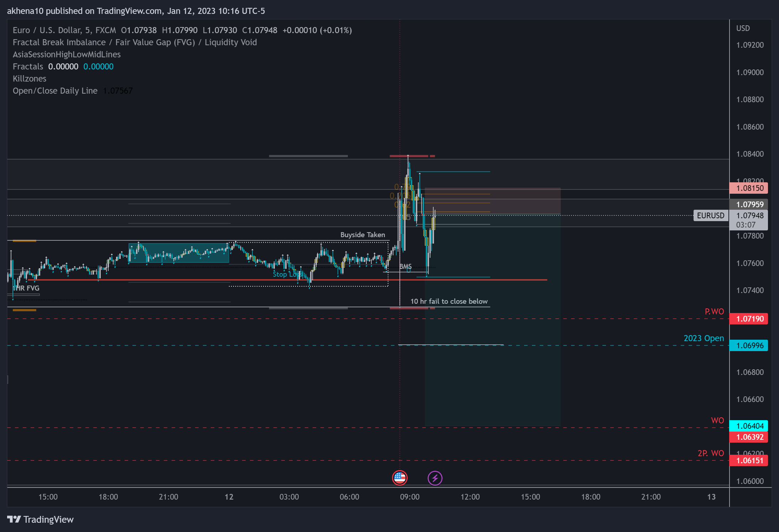
Task: Click the 1.06000 price axis label
Action: [750, 481]
